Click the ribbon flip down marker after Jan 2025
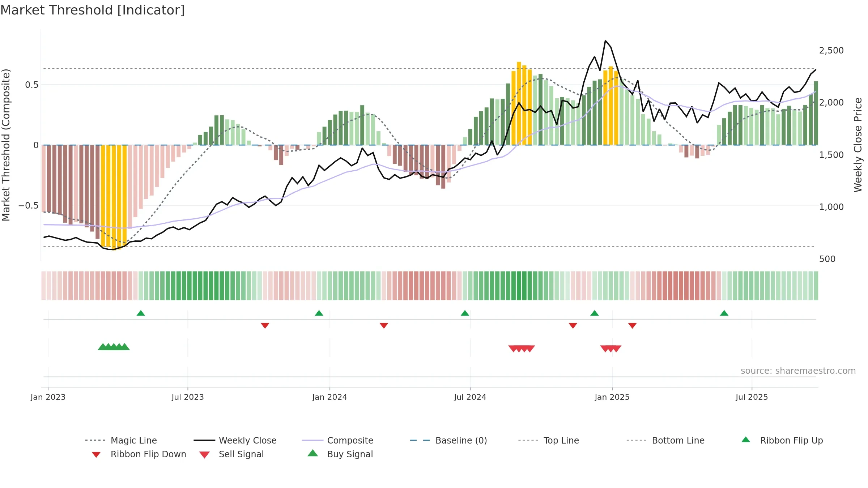 [x=632, y=326]
